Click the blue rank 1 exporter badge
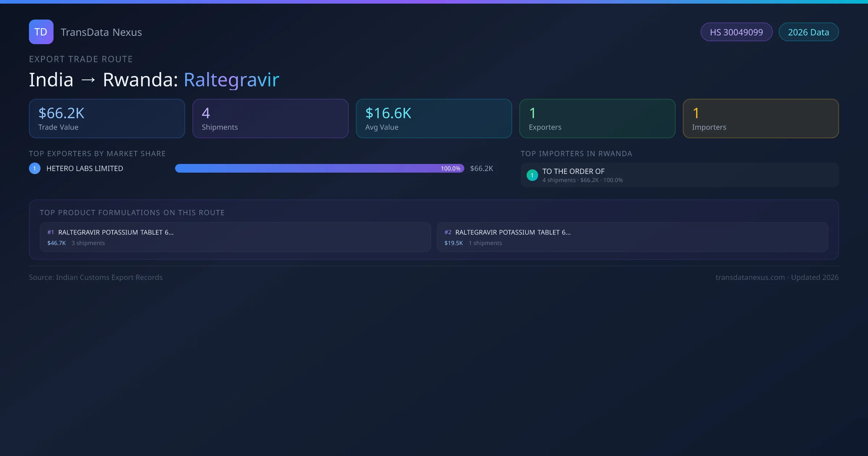The height and width of the screenshot is (456, 868). tap(35, 168)
